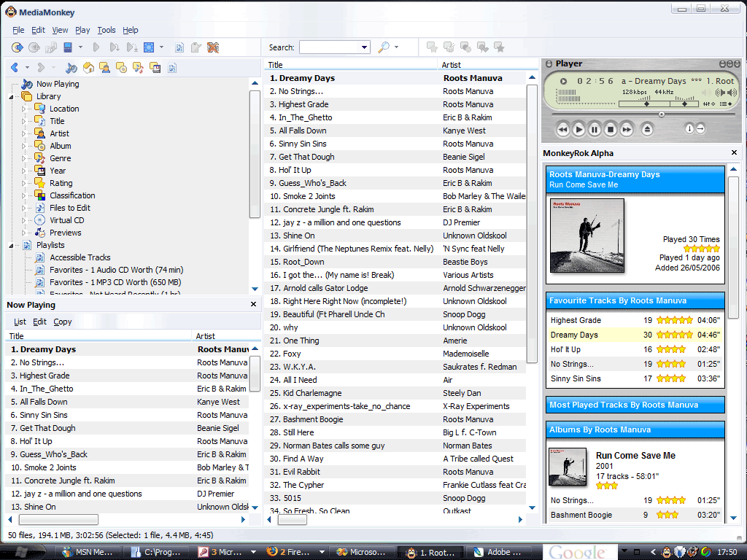Image resolution: width=747 pixels, height=560 pixels.
Task: Open the View menu
Action: pos(60,30)
